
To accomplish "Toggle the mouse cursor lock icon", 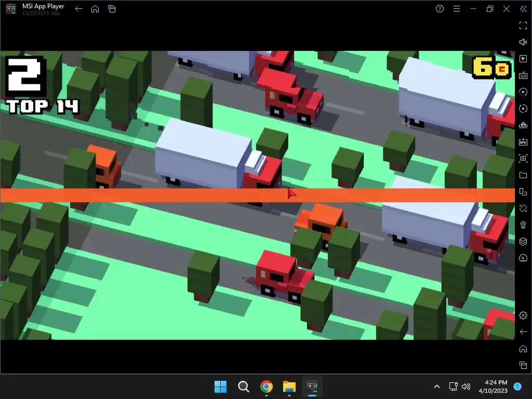I will click(x=523, y=59).
